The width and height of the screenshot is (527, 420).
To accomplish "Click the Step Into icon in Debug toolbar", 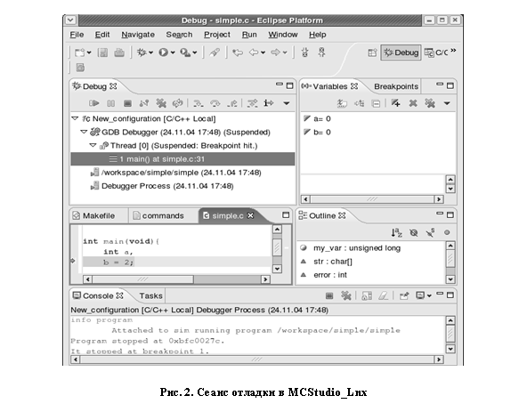I will pos(199,103).
